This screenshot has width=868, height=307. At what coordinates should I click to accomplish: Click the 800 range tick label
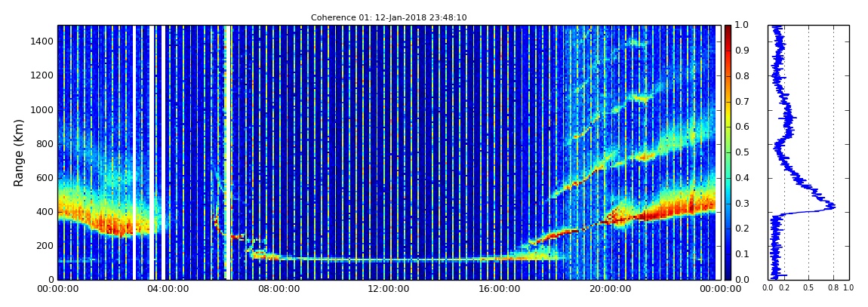(x=46, y=143)
